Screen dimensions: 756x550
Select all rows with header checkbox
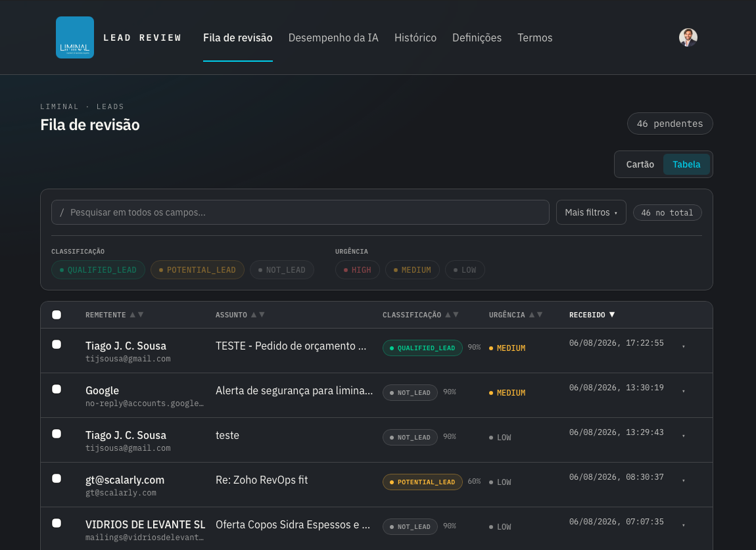(57, 315)
